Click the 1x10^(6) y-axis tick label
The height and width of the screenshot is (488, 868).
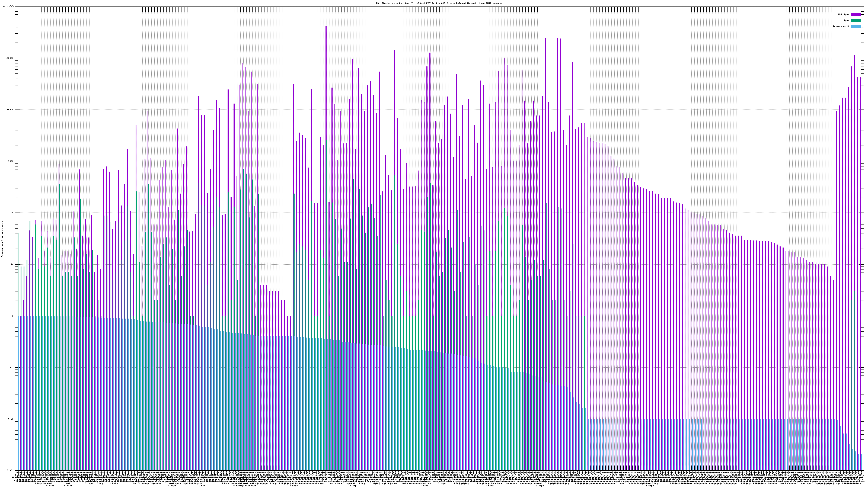8,7
